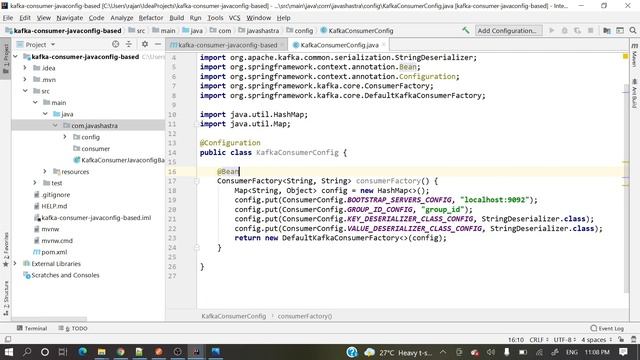This screenshot has height=360, width=640.
Task: Open Project panel settings gear icon
Action: pyautogui.click(x=145, y=44)
